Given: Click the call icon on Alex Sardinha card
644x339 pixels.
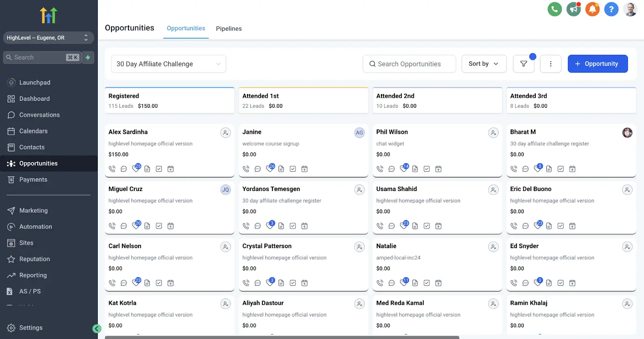Looking at the screenshot, I should (x=112, y=169).
